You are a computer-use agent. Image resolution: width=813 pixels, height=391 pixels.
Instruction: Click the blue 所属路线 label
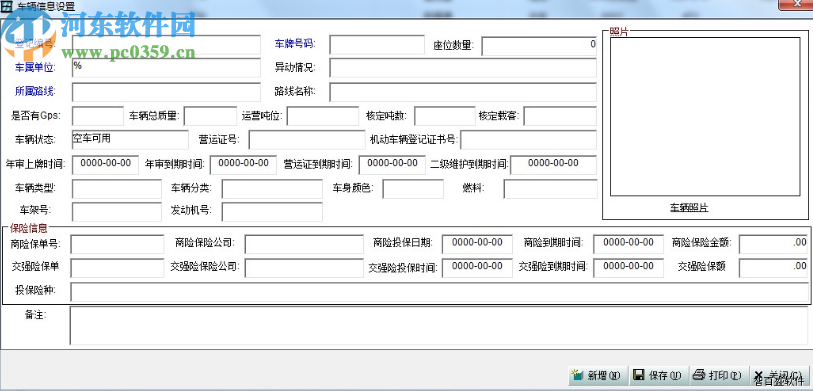coord(35,92)
